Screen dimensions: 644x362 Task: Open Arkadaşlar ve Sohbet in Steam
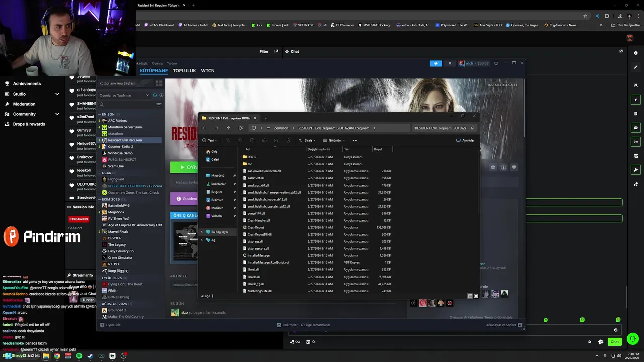click(504, 325)
